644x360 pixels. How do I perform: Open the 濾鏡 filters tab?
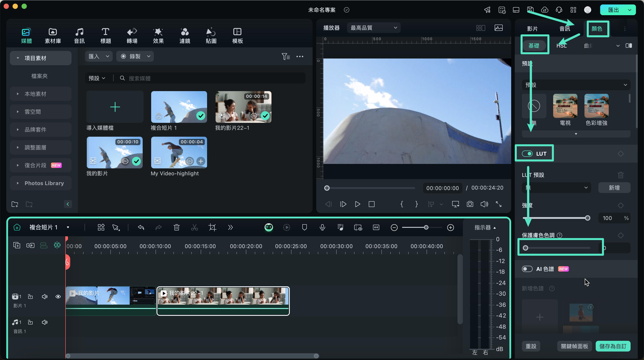[185, 36]
